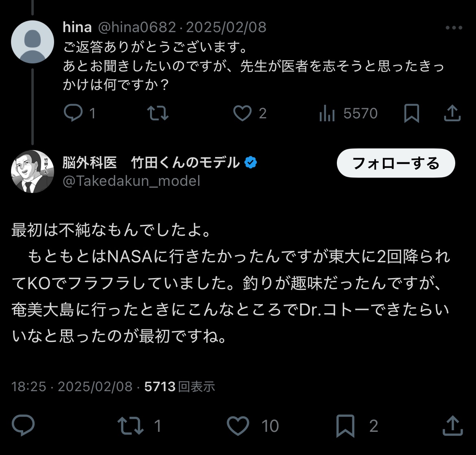This screenshot has width=476, height=455.
Task: Like the main tweet with 10 likes
Action: tap(238, 425)
